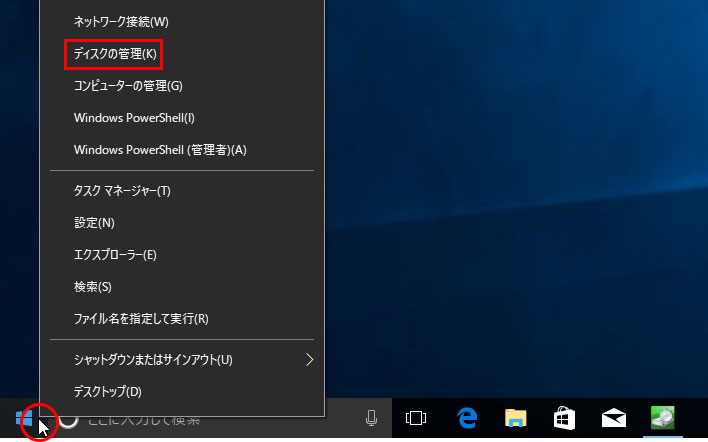Open File Explorer folder icon in taskbar
708x442 pixels.
point(515,419)
